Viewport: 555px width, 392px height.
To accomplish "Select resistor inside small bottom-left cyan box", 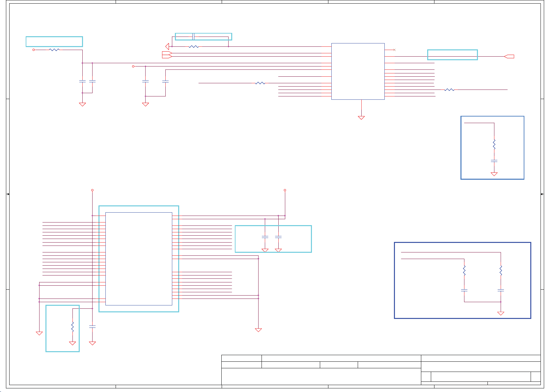I will (x=72, y=327).
